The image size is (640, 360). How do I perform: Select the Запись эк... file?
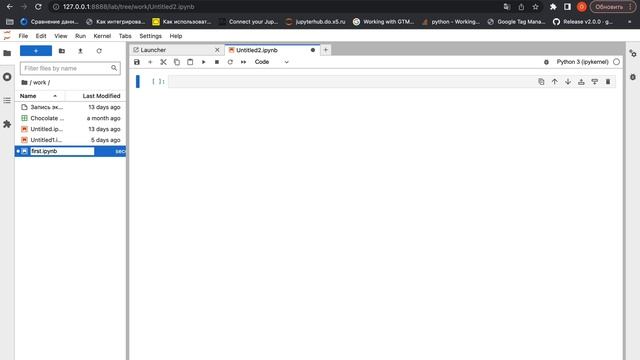coord(70,107)
